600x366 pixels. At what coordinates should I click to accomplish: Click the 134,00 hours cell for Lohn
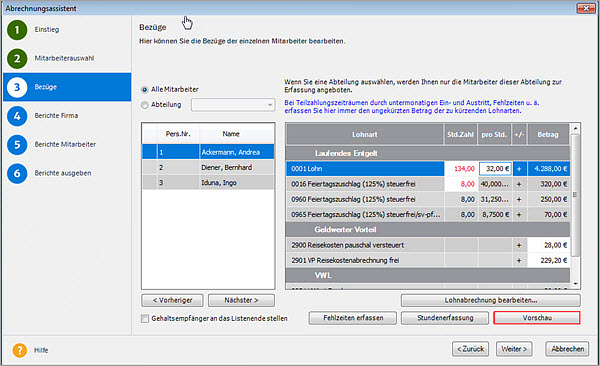461,168
